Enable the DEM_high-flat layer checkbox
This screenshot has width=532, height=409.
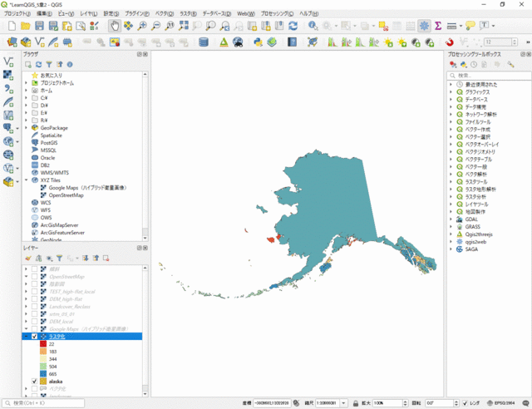[x=35, y=299]
